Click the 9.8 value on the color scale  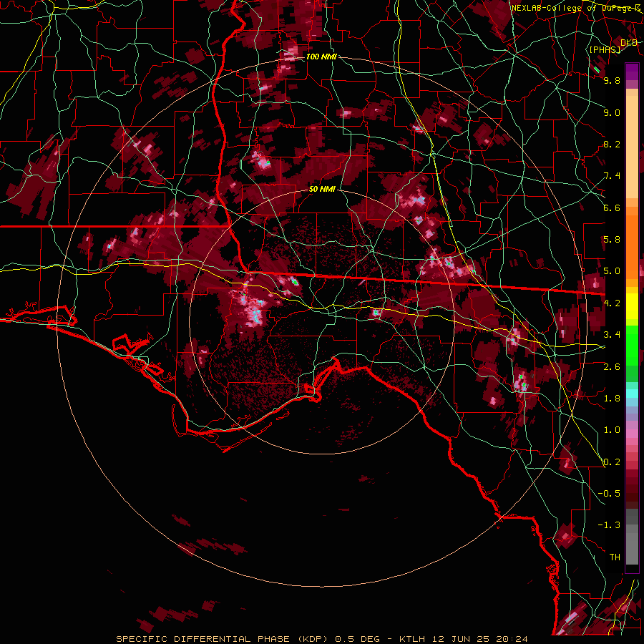(x=612, y=80)
